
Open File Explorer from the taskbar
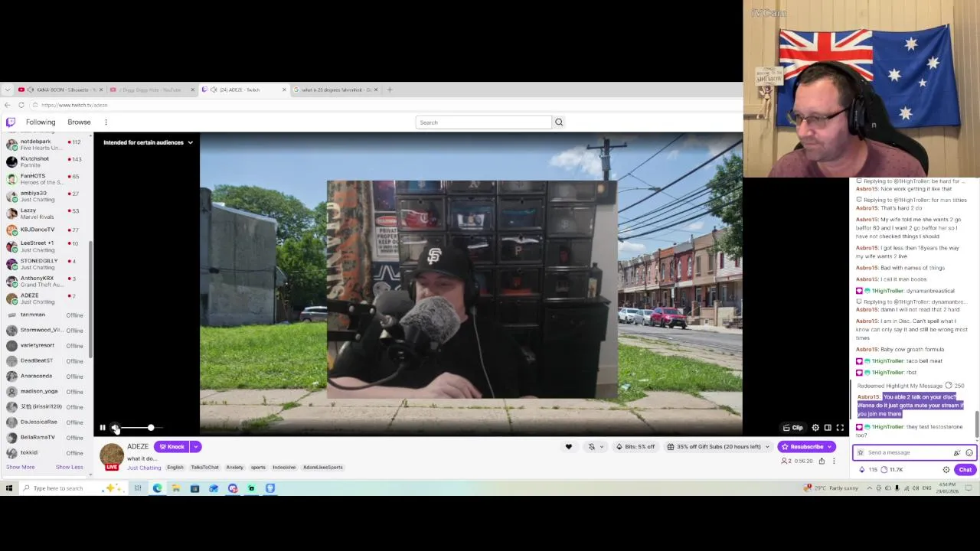[x=176, y=488]
